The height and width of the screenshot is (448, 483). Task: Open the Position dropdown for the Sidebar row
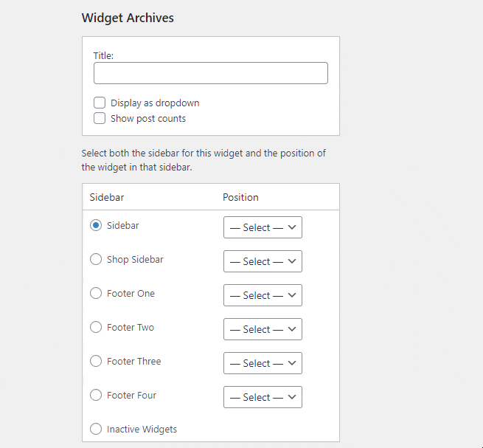[263, 227]
